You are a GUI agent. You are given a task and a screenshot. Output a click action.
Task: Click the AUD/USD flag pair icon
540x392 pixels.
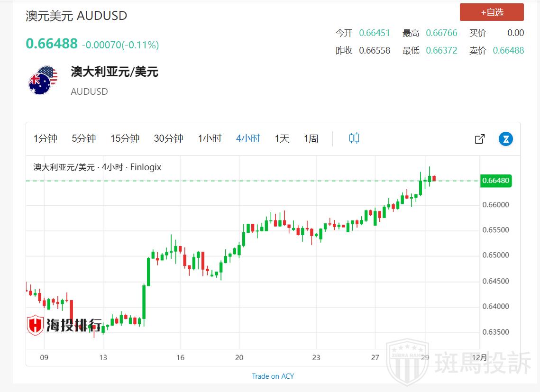tap(43, 80)
